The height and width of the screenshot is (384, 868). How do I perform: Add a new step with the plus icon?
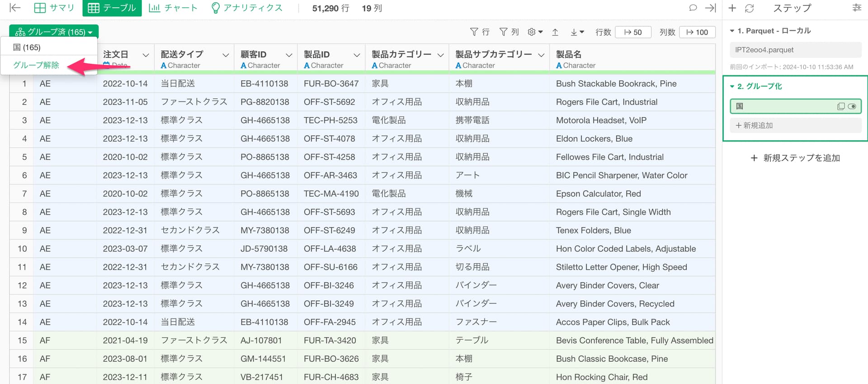point(732,8)
